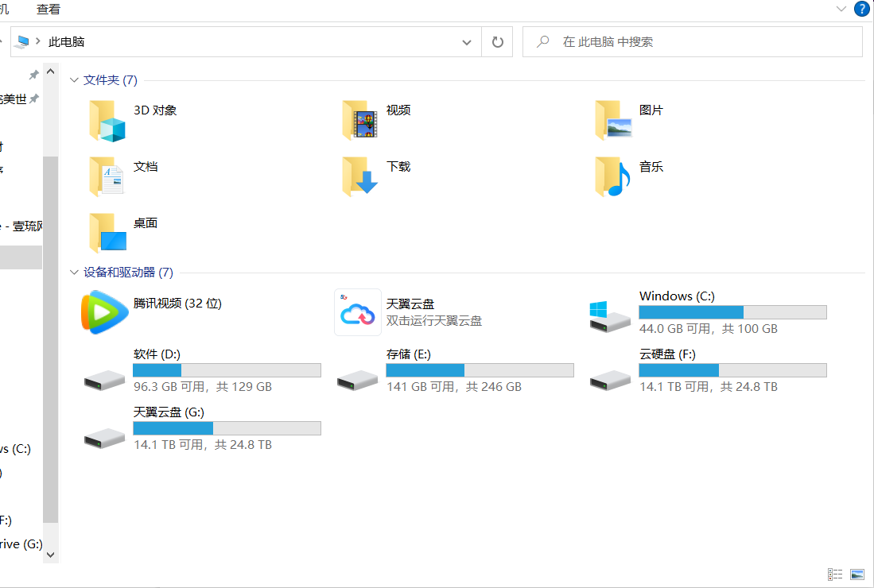This screenshot has width=874, height=588.
Task: Switch to large icons view icon
Action: 857,574
